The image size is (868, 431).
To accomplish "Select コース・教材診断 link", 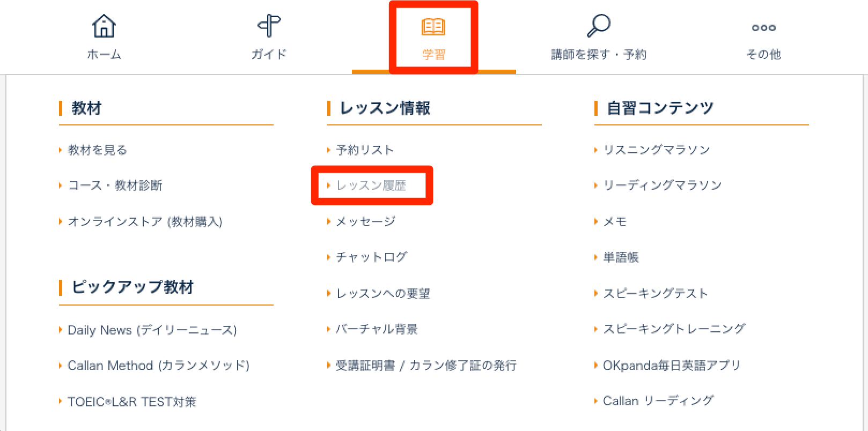I will [115, 185].
